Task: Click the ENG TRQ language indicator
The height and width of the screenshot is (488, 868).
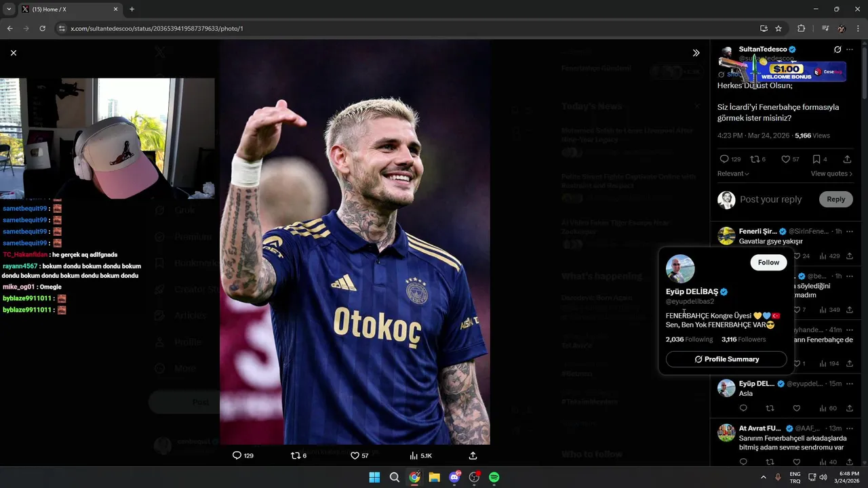Action: (795, 477)
